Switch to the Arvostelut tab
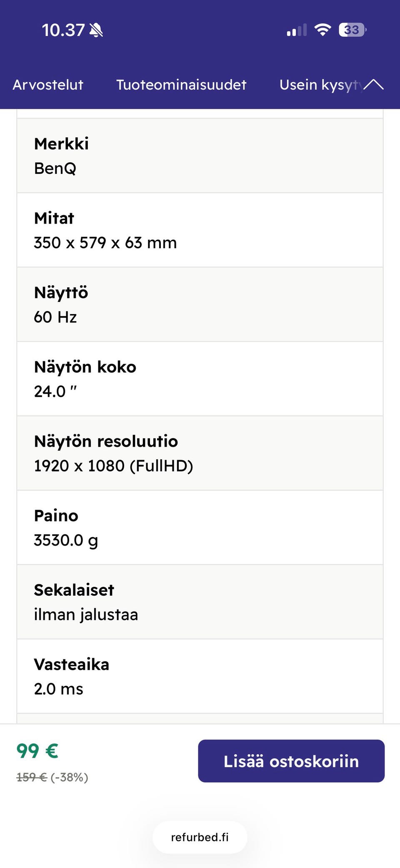 47,85
